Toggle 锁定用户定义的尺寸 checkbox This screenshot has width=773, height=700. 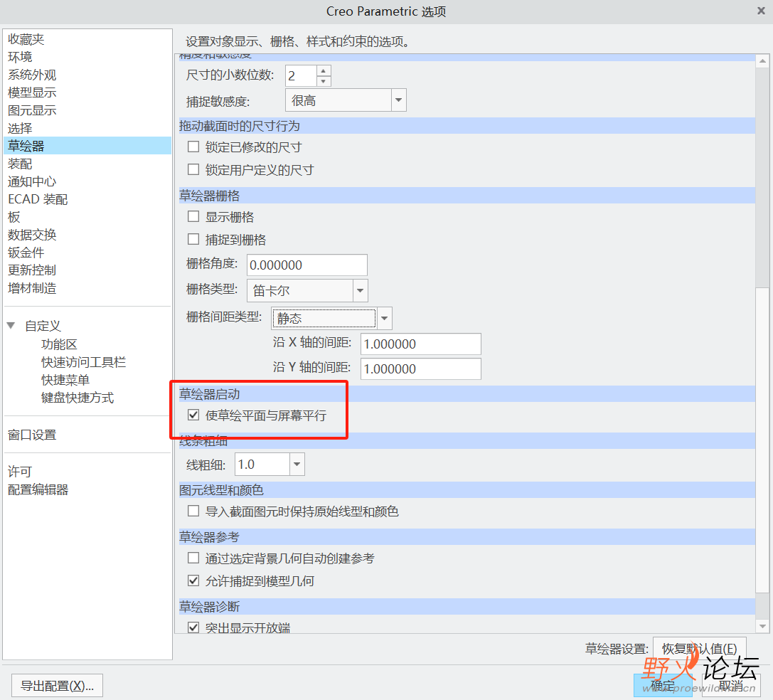pyautogui.click(x=193, y=170)
